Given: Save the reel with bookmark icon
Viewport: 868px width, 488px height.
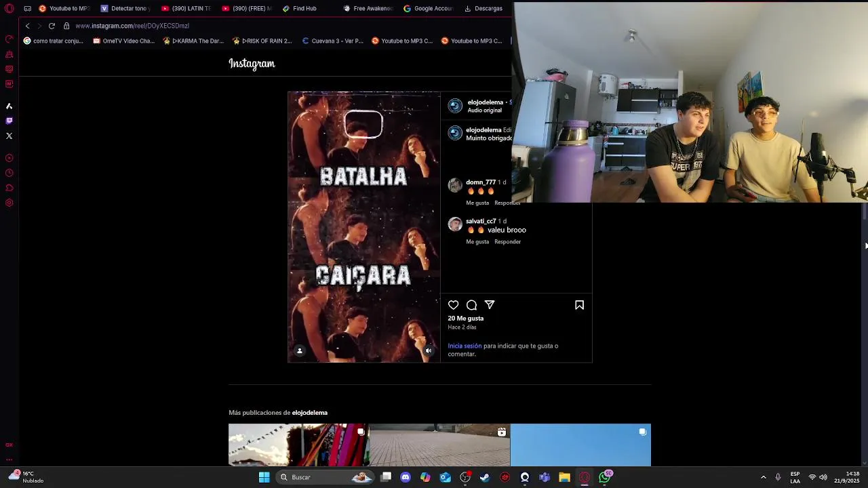Looking at the screenshot, I should point(579,305).
